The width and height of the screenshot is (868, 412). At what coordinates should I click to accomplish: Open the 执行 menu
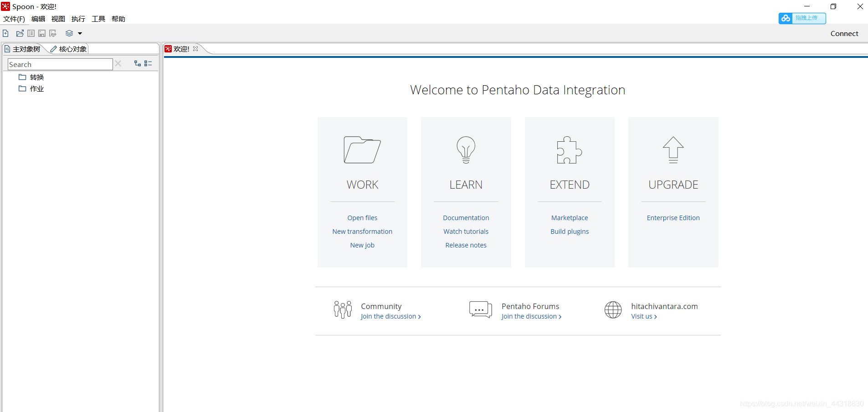tap(78, 19)
